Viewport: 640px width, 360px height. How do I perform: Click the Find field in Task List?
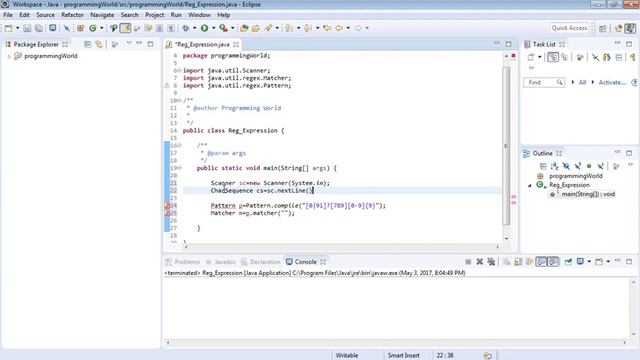544,82
